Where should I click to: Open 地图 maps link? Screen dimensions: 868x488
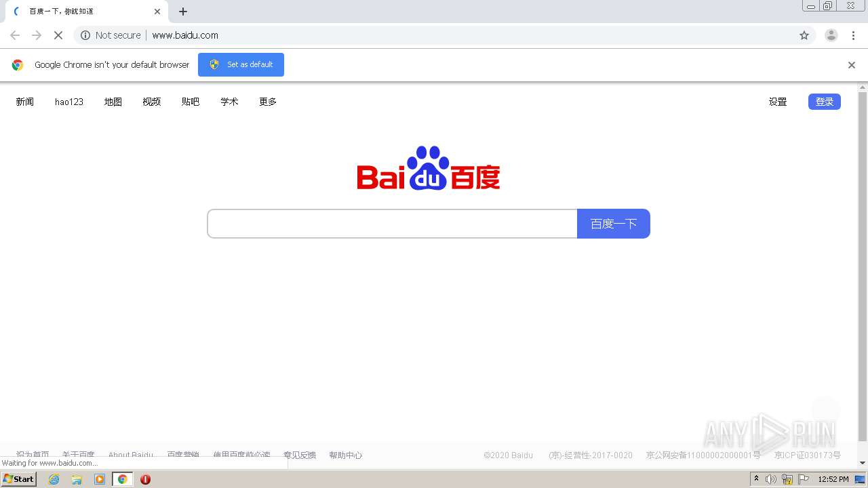pos(113,102)
